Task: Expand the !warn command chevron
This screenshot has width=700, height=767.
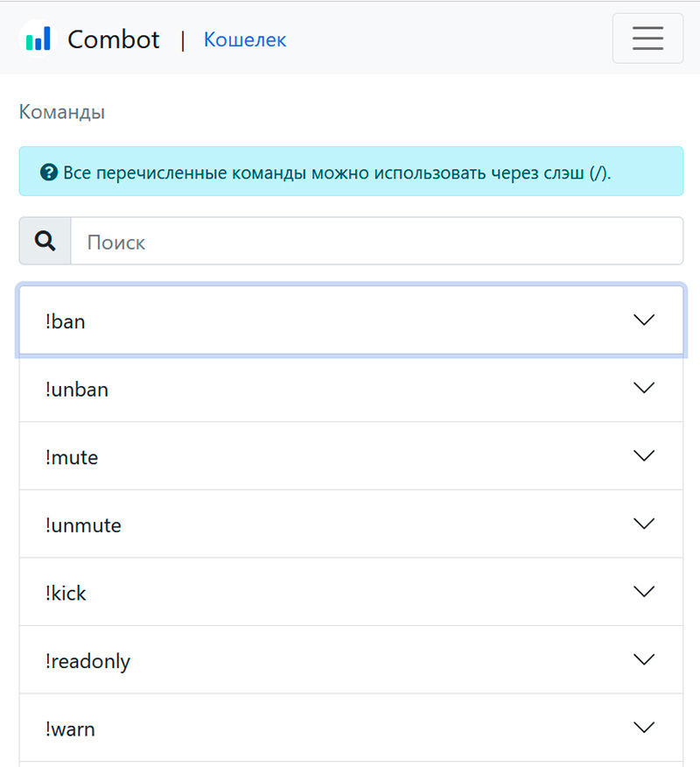Action: coord(644,728)
